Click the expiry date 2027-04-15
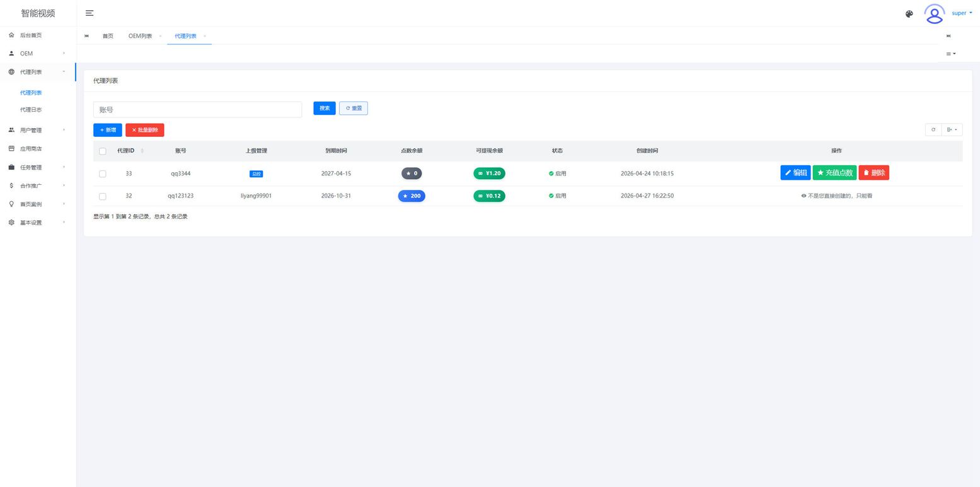Viewport: 980px width, 487px height. pos(336,173)
